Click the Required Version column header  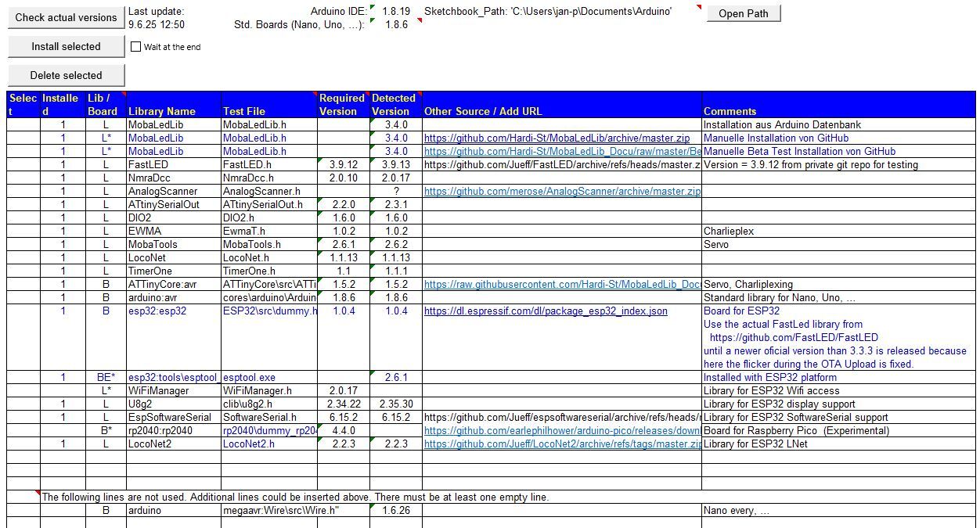[342, 105]
